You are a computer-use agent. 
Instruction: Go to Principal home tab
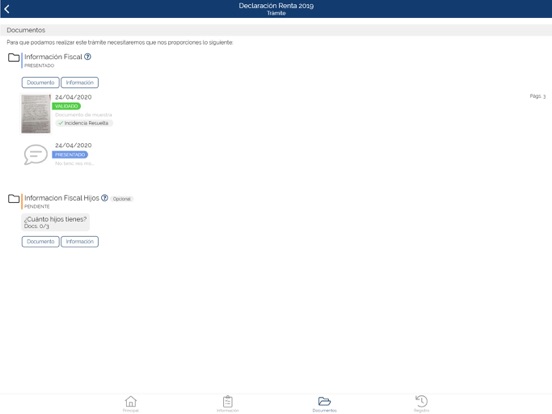pos(131,403)
